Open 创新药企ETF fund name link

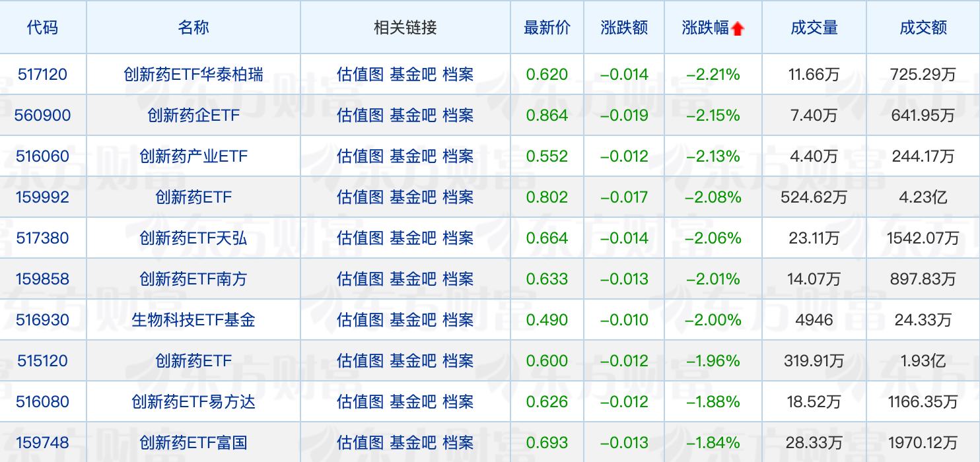pos(193,115)
